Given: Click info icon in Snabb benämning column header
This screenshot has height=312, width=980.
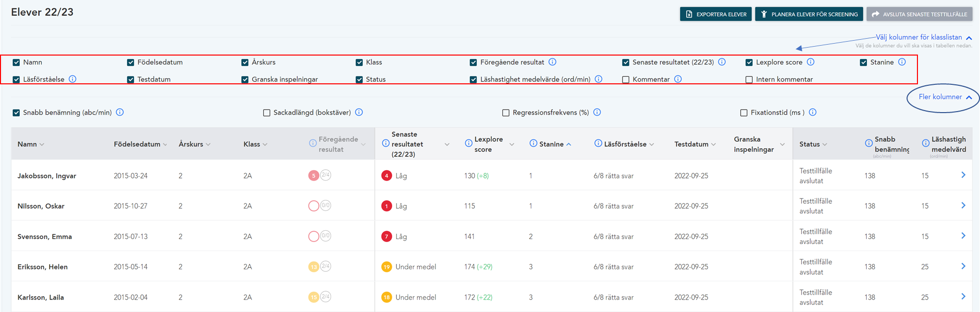Looking at the screenshot, I should click(869, 143).
